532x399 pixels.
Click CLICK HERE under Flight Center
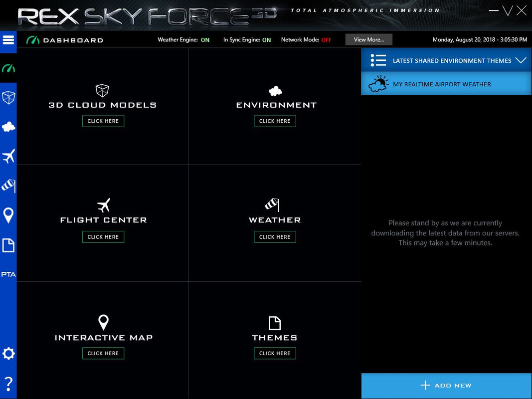[103, 237]
